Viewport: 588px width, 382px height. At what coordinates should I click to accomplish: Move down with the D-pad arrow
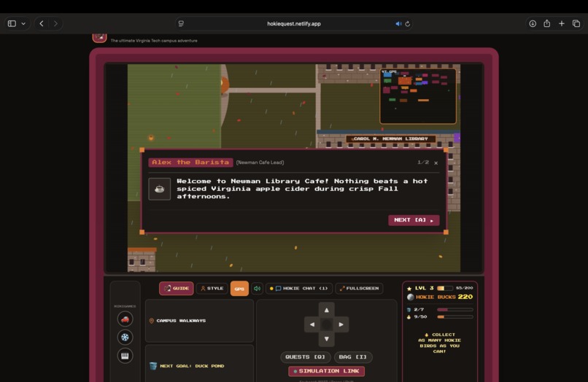click(x=327, y=339)
